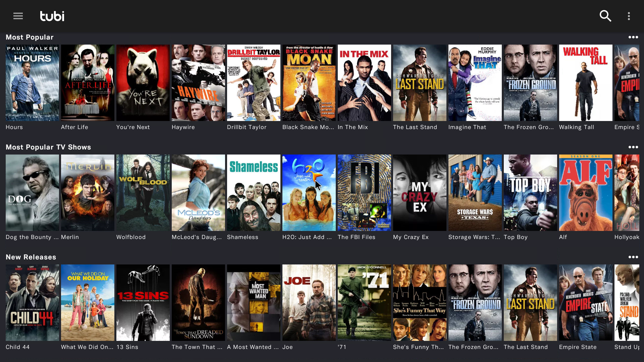Click the Child 44 poster
This screenshot has width=644, height=362.
point(32,303)
